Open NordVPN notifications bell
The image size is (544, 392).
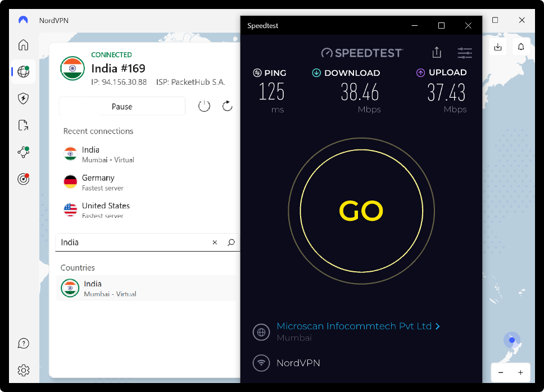521,47
